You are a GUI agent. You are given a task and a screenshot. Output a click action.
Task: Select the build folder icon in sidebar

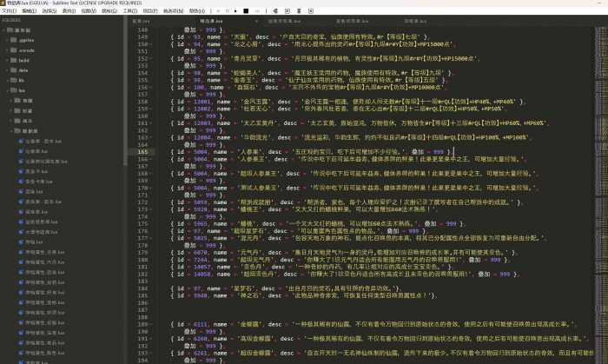point(14,60)
